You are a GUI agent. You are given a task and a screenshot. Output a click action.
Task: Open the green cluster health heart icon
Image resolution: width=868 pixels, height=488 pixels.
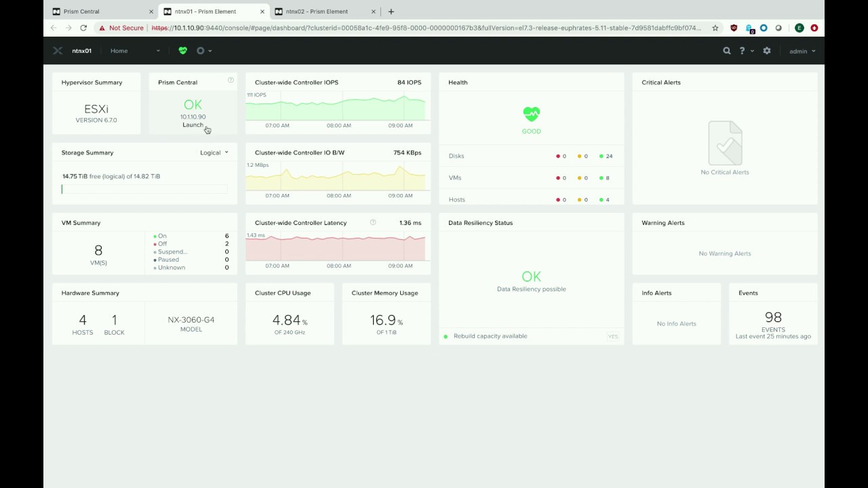coord(182,51)
